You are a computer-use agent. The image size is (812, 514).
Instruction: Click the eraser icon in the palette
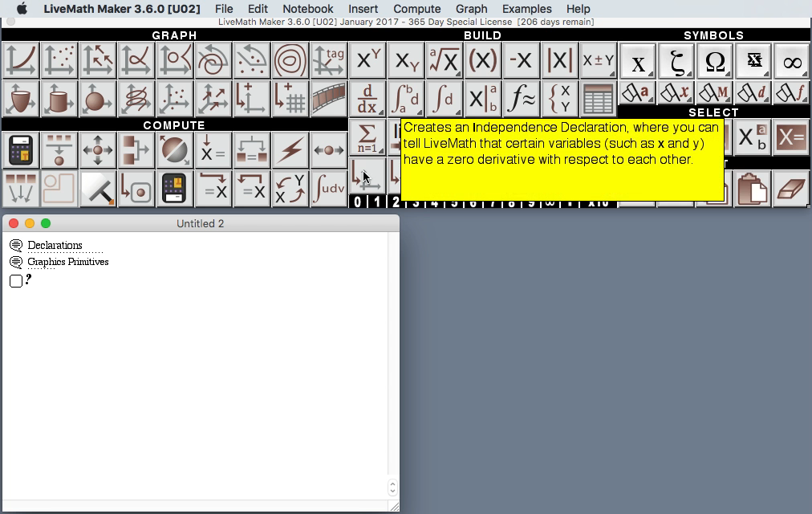click(x=790, y=190)
